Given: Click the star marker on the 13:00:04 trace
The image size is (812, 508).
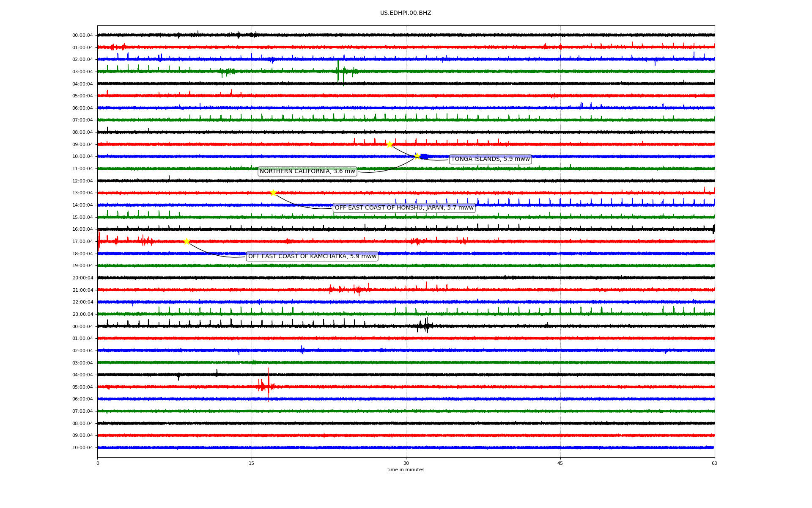Looking at the screenshot, I should (x=273, y=193).
